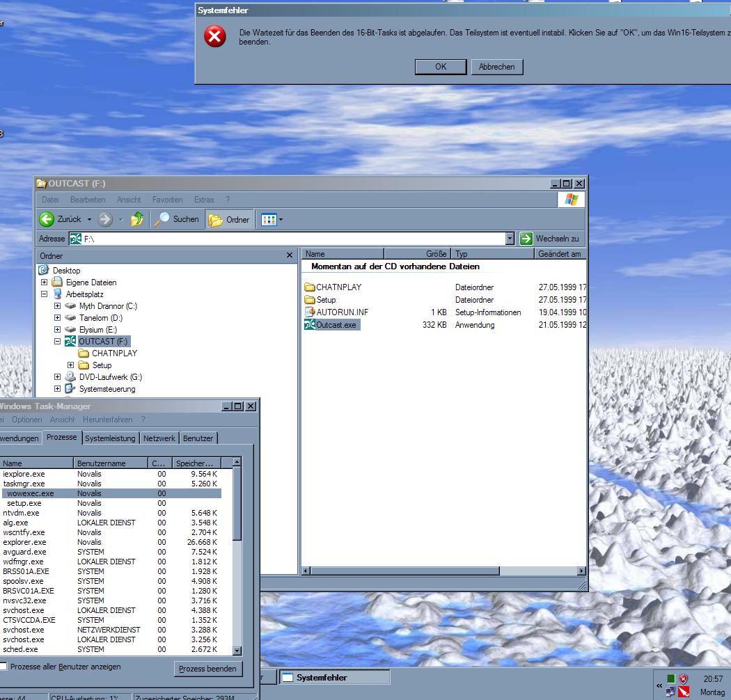Close the Ordner folder pane
Screen dimensions: 731x700
(290, 255)
